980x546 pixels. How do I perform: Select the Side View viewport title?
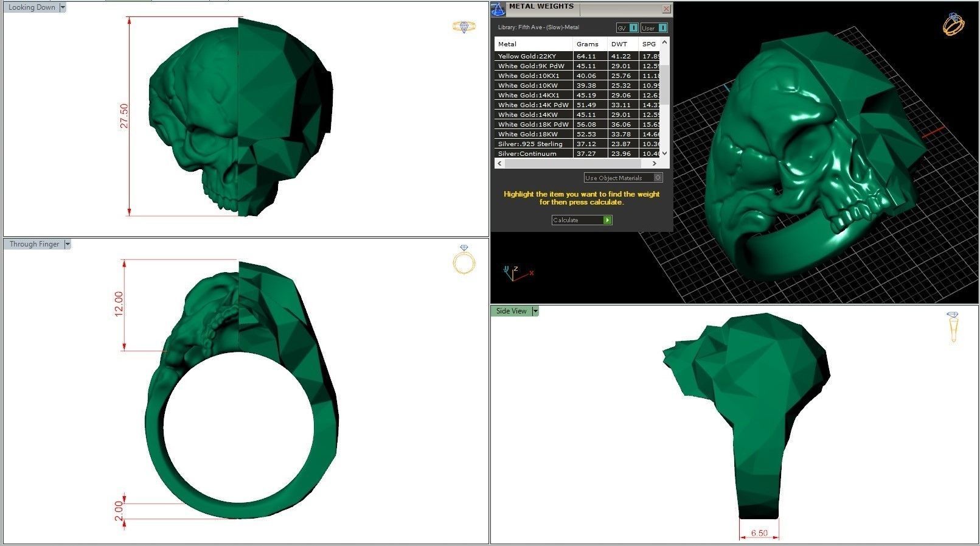click(x=511, y=311)
